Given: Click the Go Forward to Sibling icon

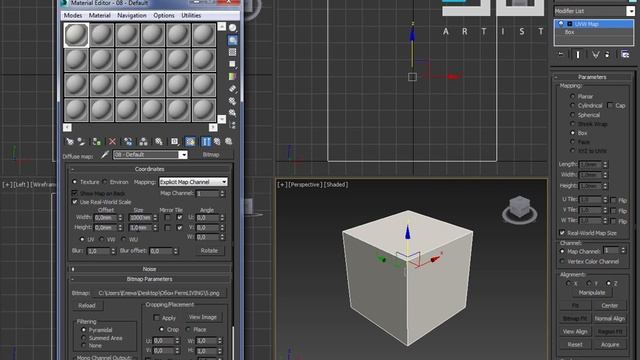Looking at the screenshot, I should [x=229, y=142].
